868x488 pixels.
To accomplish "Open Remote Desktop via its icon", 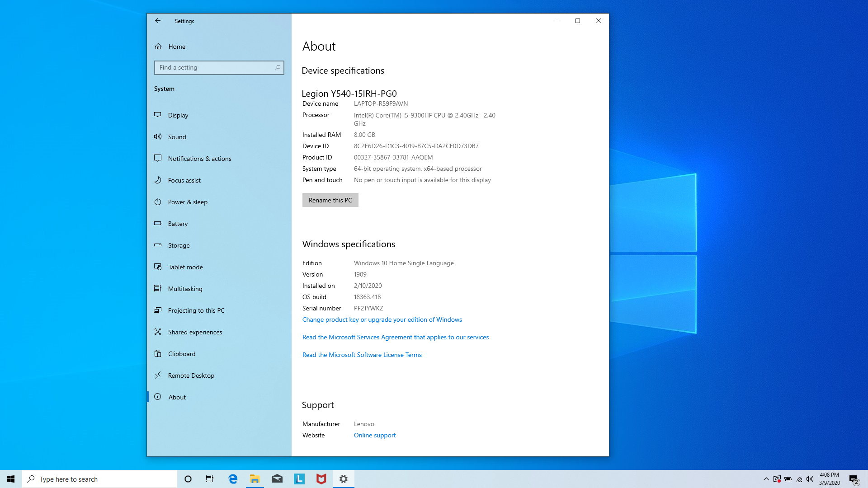I will (x=158, y=375).
